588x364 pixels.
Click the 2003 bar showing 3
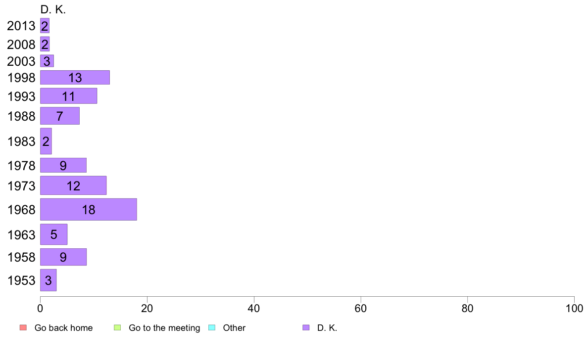tap(47, 61)
